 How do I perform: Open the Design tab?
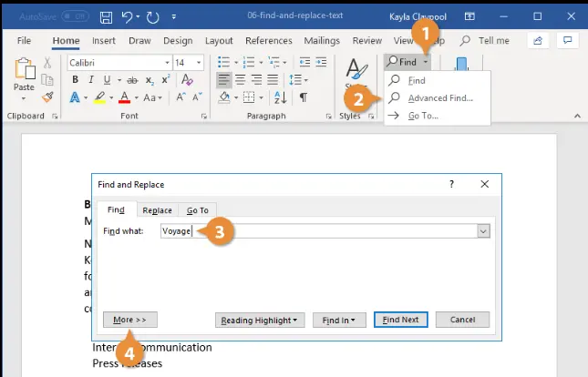(178, 40)
